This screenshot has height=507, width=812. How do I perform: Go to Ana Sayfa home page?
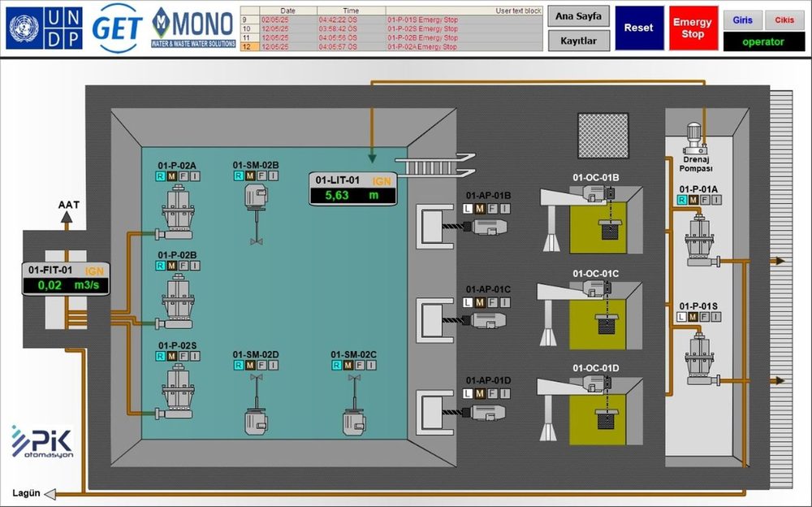578,16
